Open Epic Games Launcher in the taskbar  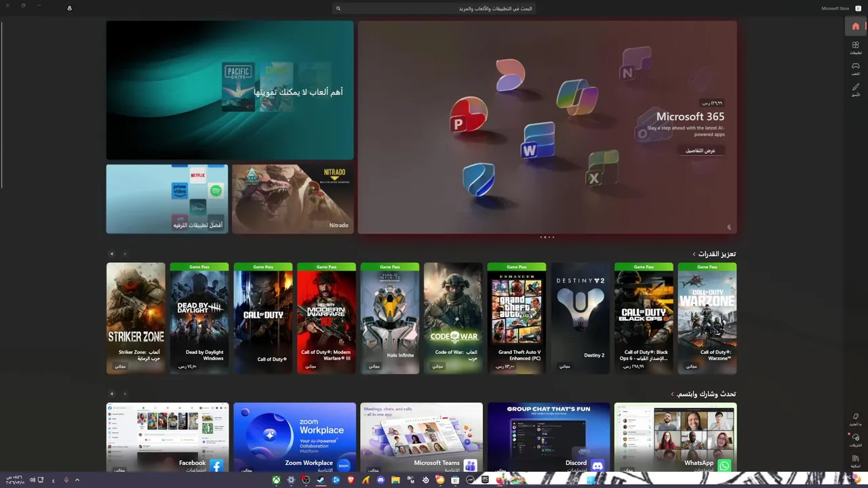click(x=485, y=480)
